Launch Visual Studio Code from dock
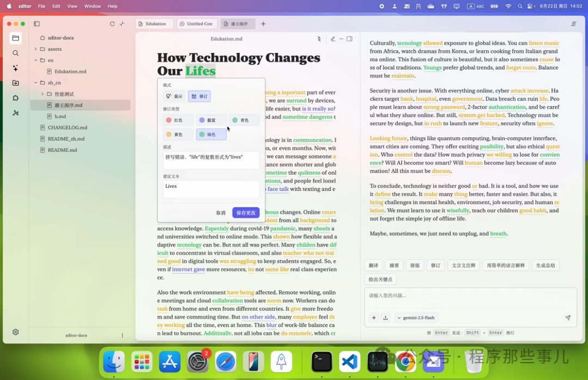The height and width of the screenshot is (380, 588). pyautogui.click(x=350, y=361)
